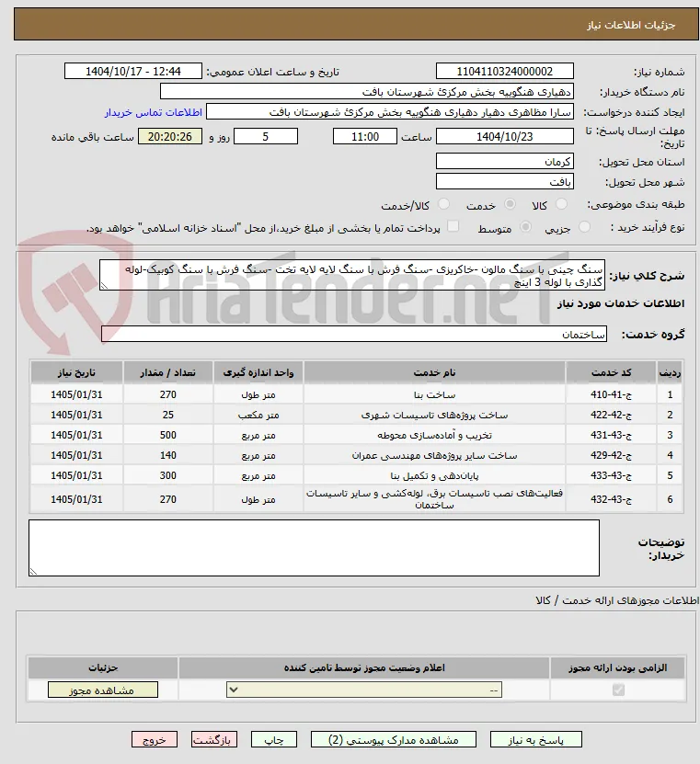Click quantity 300 in row 5

(167, 475)
